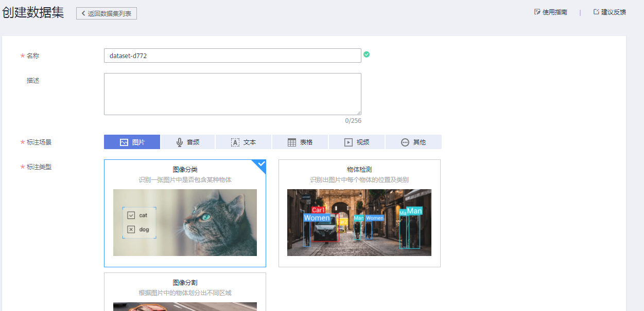
Task: Click the 创建数据集 page title
Action: (x=33, y=13)
